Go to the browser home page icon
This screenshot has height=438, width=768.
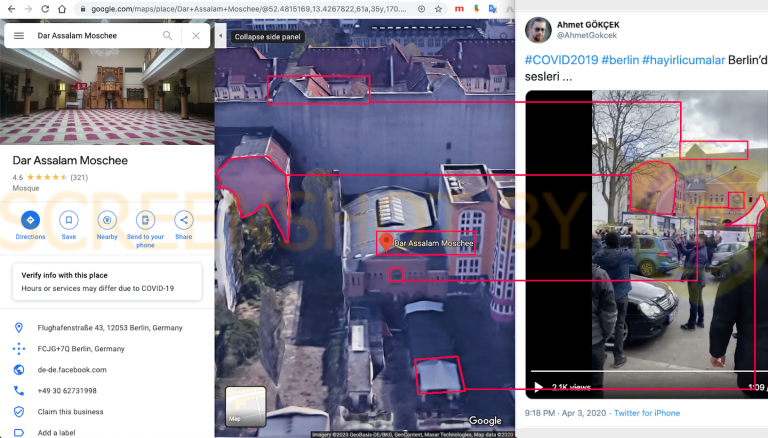click(x=62, y=9)
